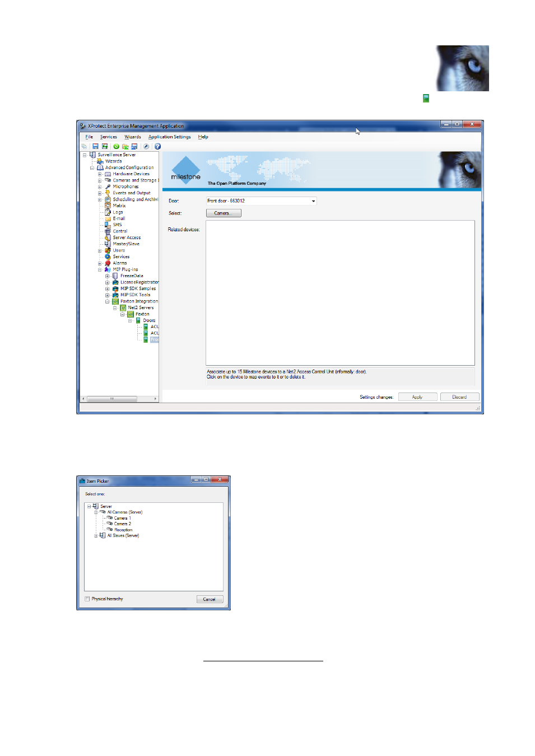The image size is (535, 756).
Task: Expand the LicenseRegistration node
Action: pyautogui.click(x=107, y=283)
